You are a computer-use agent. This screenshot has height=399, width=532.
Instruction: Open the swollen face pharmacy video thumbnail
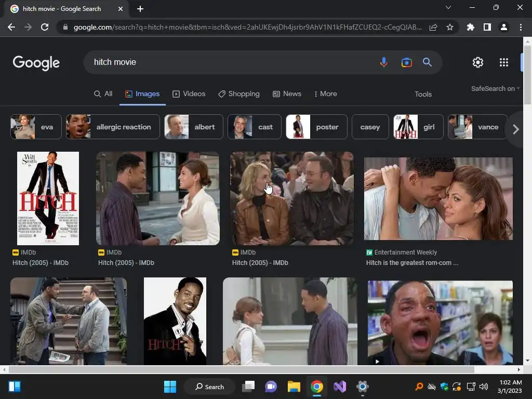[x=440, y=323]
